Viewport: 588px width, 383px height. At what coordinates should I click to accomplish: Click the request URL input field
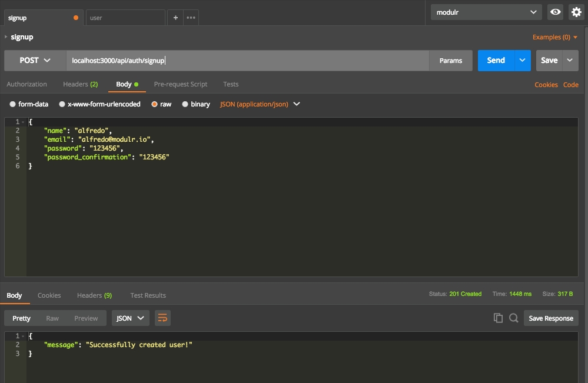(247, 61)
